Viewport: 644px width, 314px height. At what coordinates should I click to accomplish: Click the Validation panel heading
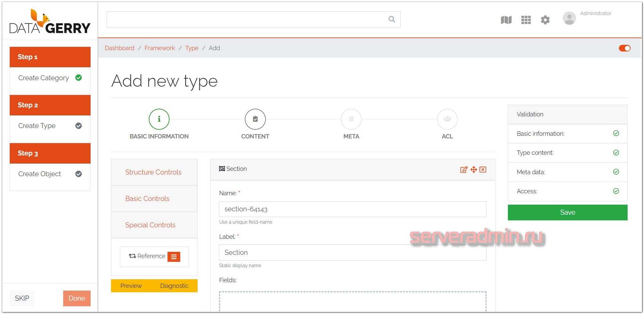click(x=530, y=114)
